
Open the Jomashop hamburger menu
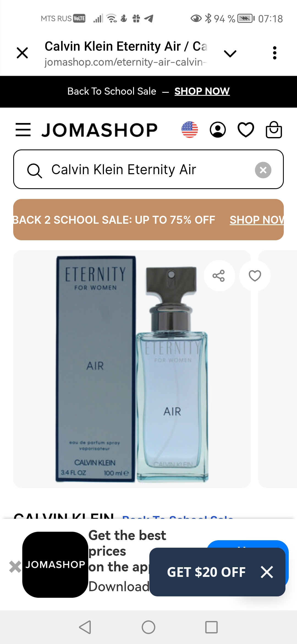click(23, 130)
